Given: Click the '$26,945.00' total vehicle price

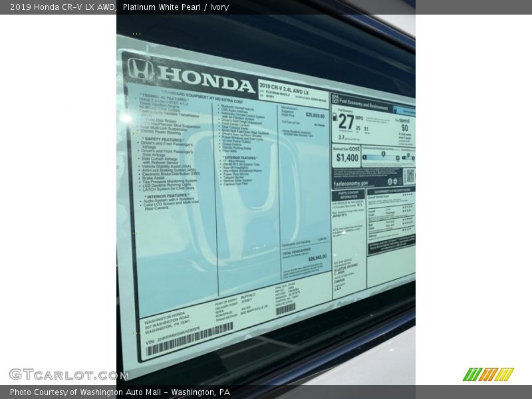Looking at the screenshot, I should coord(317,258).
